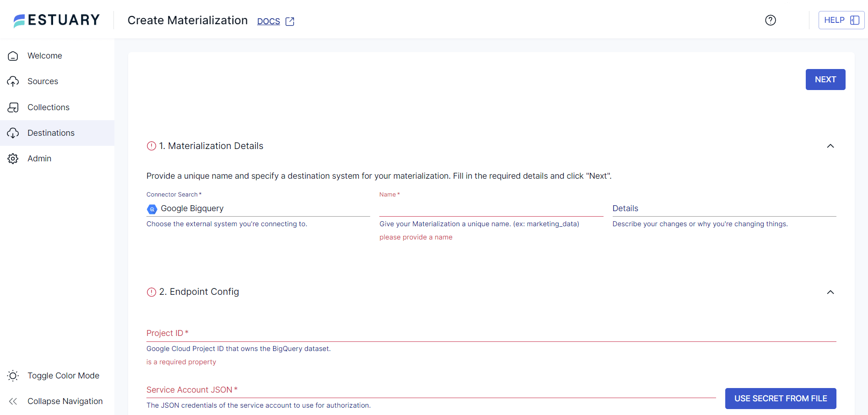Click the Service Account JSON field
Screen dimensions: 868x415
tap(431, 390)
